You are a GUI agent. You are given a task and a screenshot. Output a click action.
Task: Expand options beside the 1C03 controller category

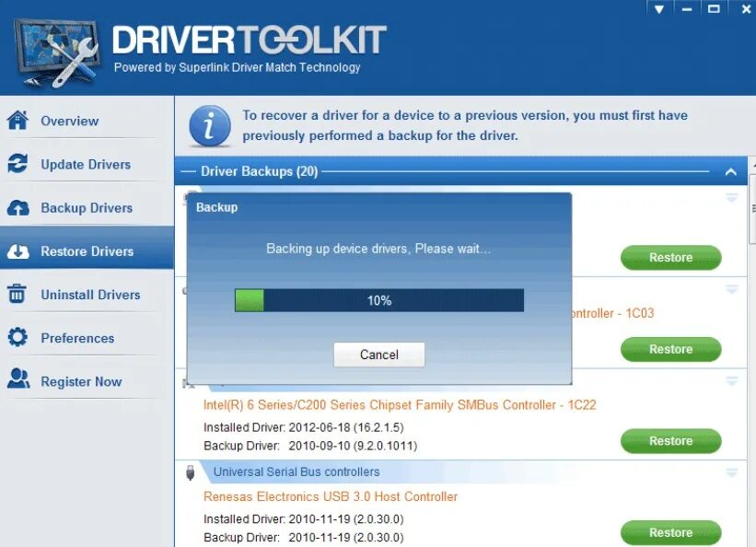[x=731, y=289]
